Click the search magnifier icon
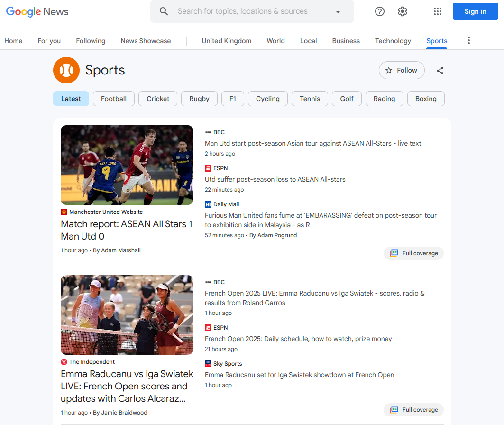Viewport: 504px width, 425px height. pyautogui.click(x=164, y=11)
